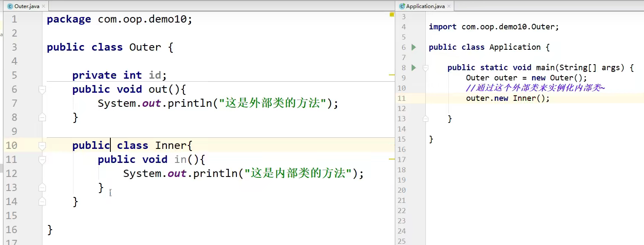Run the Application class from gutter arrow
644x245 pixels.
tap(414, 47)
